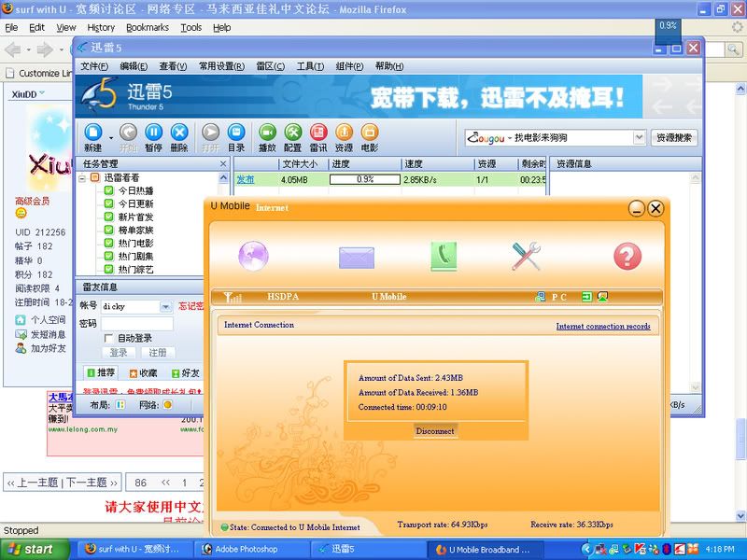The width and height of the screenshot is (747, 560).
Task: Click the 速度 column header
Action: 438,164
